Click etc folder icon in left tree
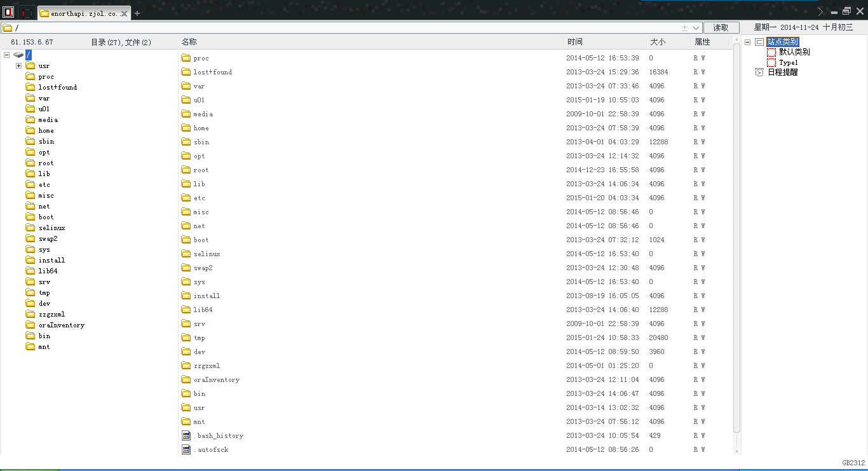868x471 pixels. pos(31,184)
